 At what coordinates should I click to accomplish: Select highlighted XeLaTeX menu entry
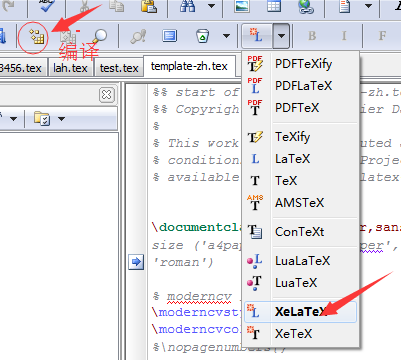pyautogui.click(x=301, y=312)
